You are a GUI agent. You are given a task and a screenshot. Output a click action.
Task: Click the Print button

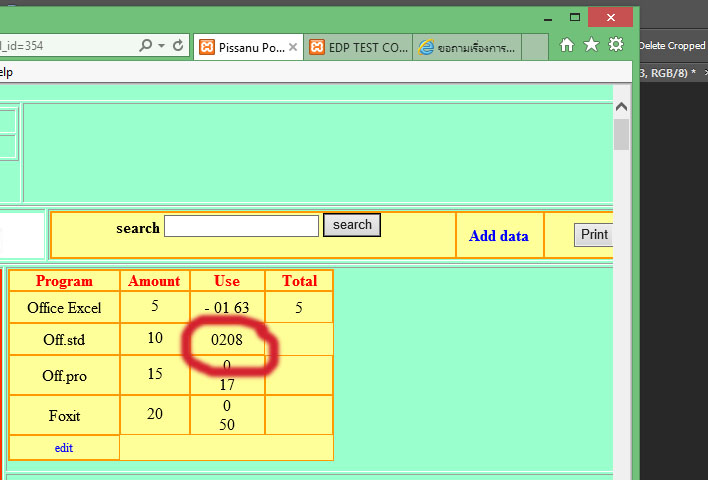coord(593,235)
